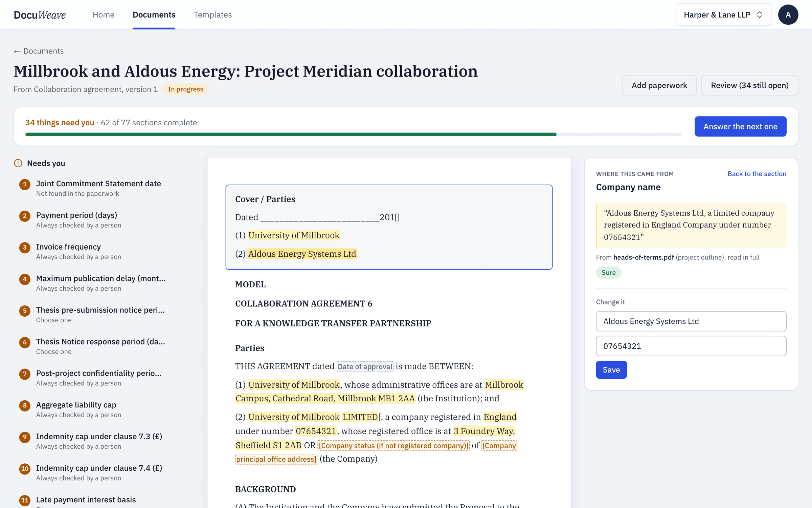Click the In progress status badge
Viewport: 812px width, 508px height.
pos(185,89)
